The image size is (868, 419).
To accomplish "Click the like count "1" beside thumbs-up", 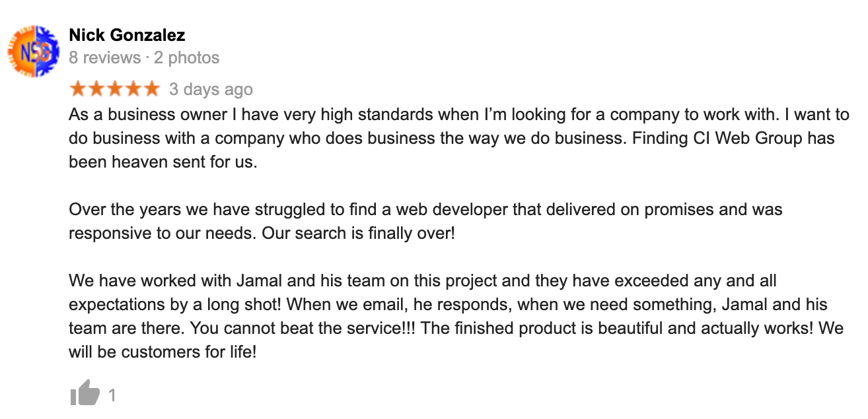I will click(x=112, y=395).
